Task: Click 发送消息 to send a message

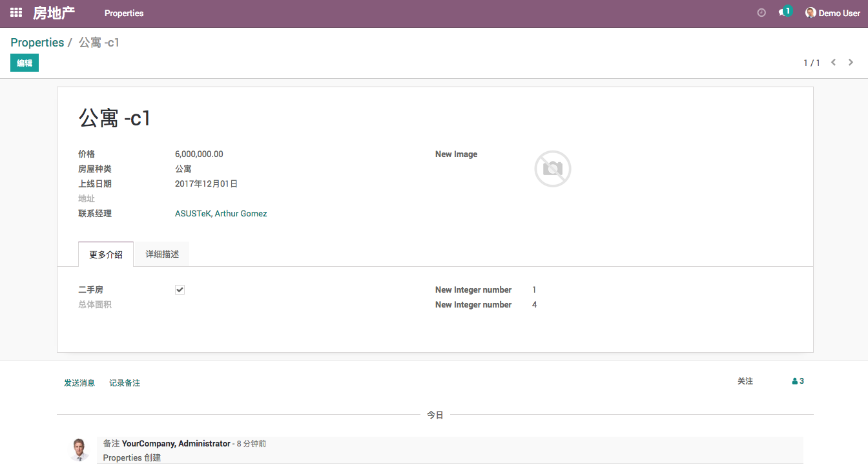Action: [79, 383]
